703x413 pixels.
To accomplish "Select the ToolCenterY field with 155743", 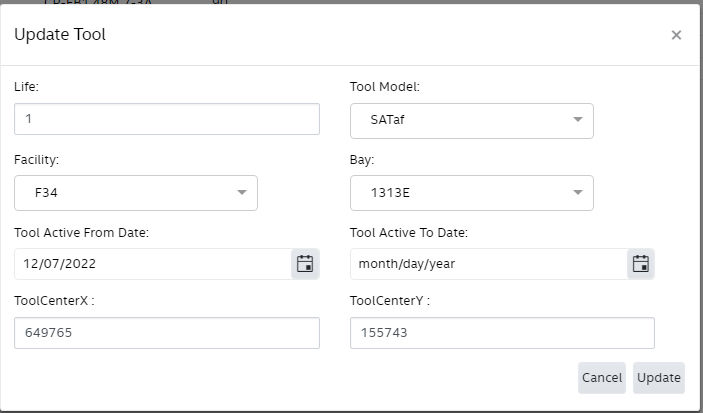I will (x=502, y=333).
